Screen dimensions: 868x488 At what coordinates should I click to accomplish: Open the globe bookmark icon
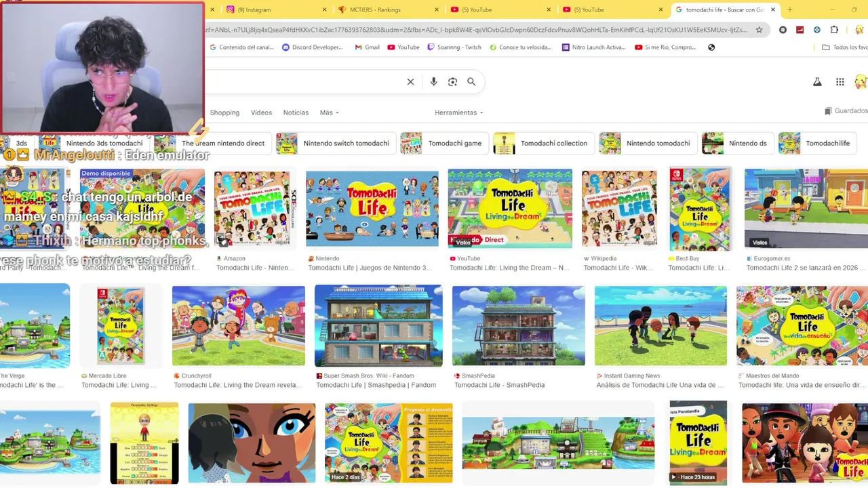coord(711,47)
